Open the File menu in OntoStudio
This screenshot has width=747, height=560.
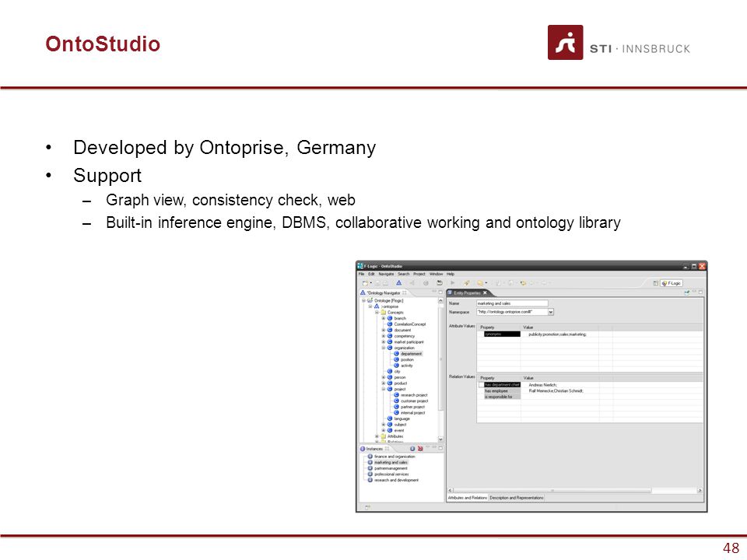coord(361,274)
